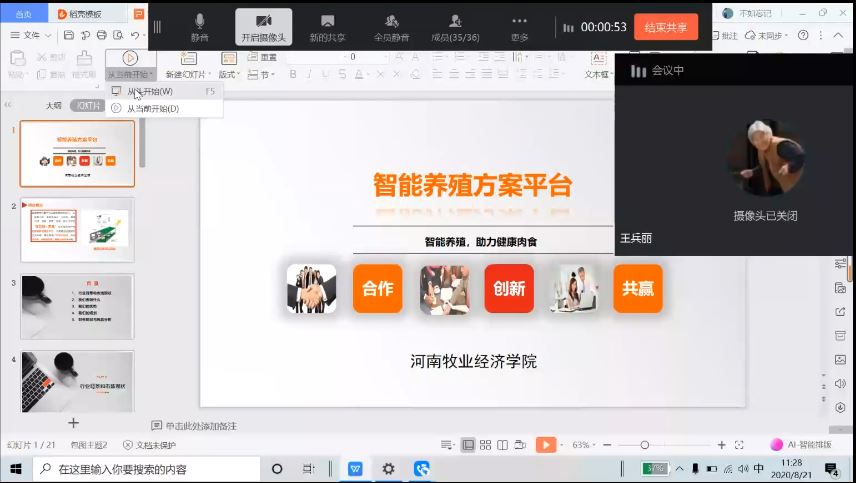Open the 版式 layout dropdown
Screen dimensions: 856x483
click(x=230, y=74)
